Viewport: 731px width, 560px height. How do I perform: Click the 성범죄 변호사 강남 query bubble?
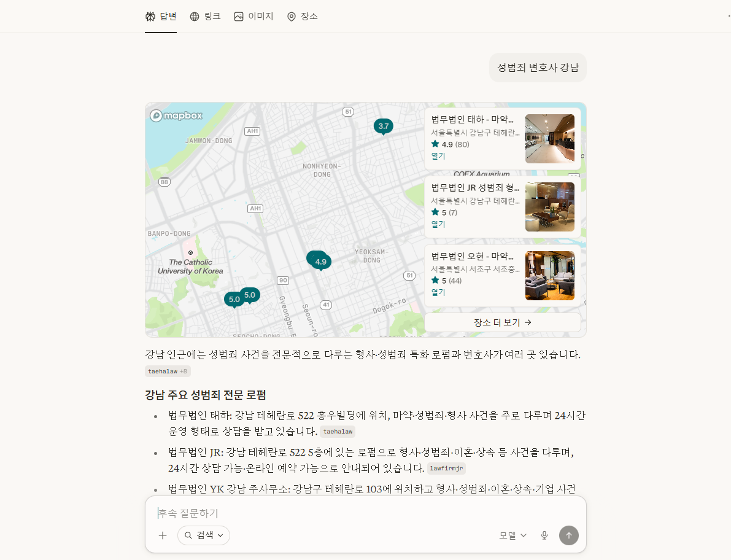point(538,68)
